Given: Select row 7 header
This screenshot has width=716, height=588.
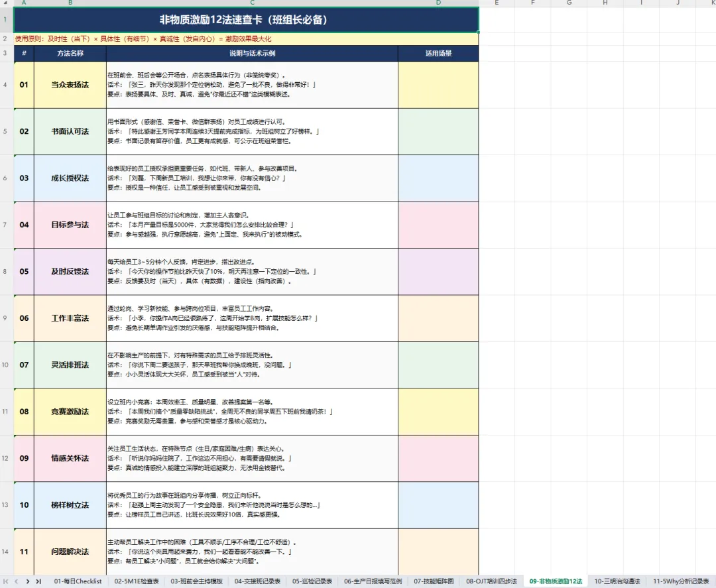Looking at the screenshot, I should coord(7,225).
